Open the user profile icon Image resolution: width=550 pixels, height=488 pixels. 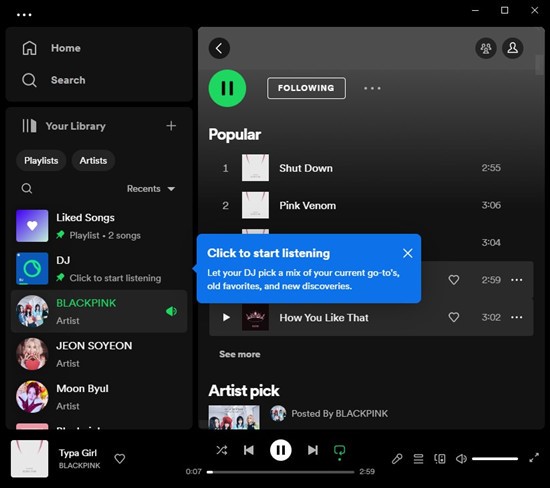pyautogui.click(x=512, y=48)
